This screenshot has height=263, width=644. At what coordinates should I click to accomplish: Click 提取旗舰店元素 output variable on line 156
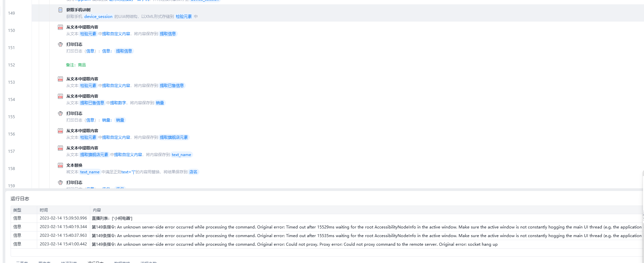click(x=174, y=137)
